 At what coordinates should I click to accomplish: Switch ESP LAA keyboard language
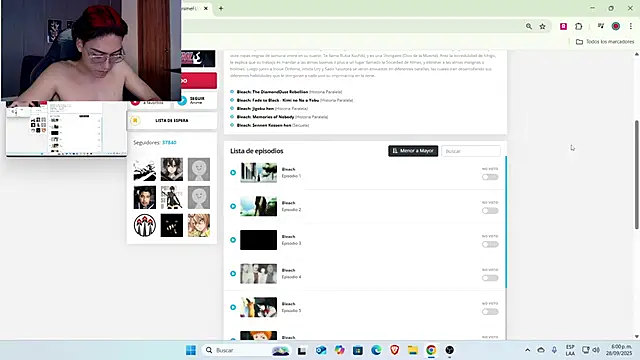pyautogui.click(x=570, y=350)
